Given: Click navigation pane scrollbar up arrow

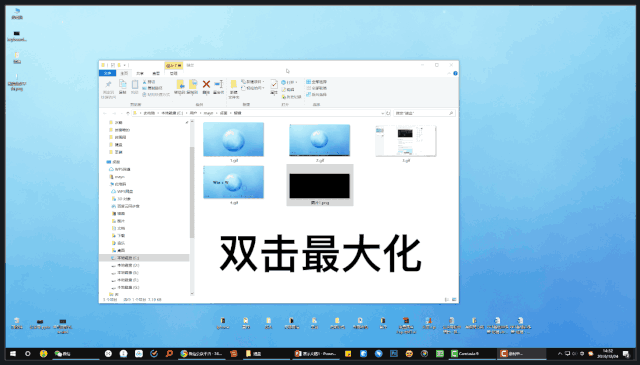Looking at the screenshot, I should (x=192, y=122).
